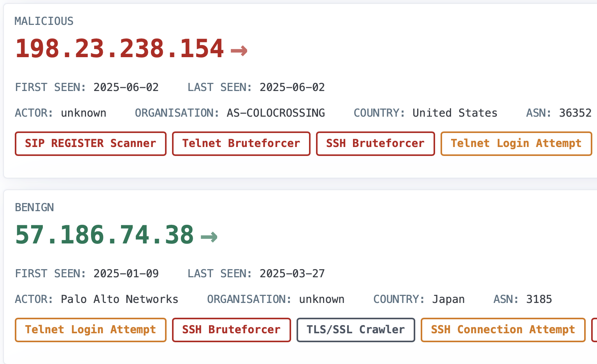Open the arrow icon beside 198.23.238.154

(239, 51)
